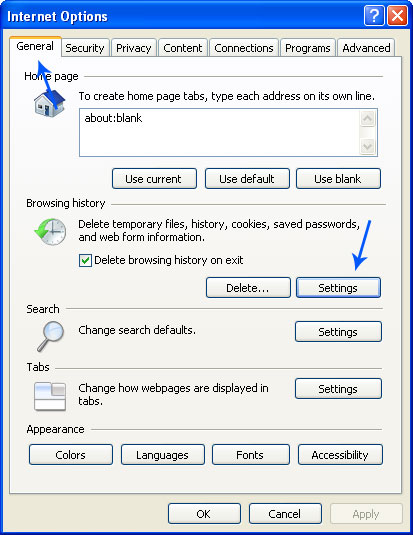Close the Internet Options dialog
The height and width of the screenshot is (535, 413).
(x=397, y=16)
